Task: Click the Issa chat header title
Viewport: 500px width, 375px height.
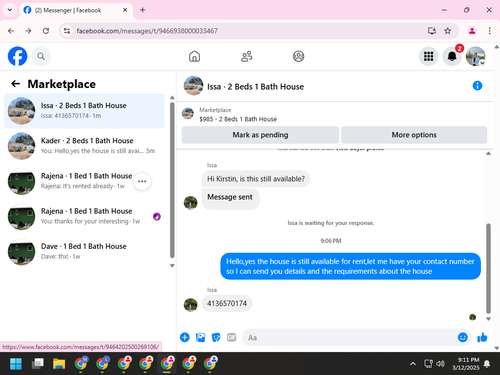Action: tap(255, 87)
